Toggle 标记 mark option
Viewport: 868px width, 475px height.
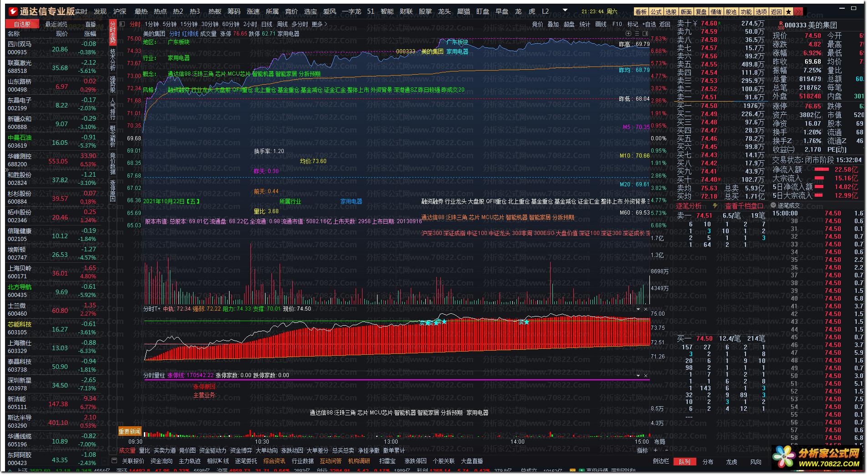coord(633,24)
